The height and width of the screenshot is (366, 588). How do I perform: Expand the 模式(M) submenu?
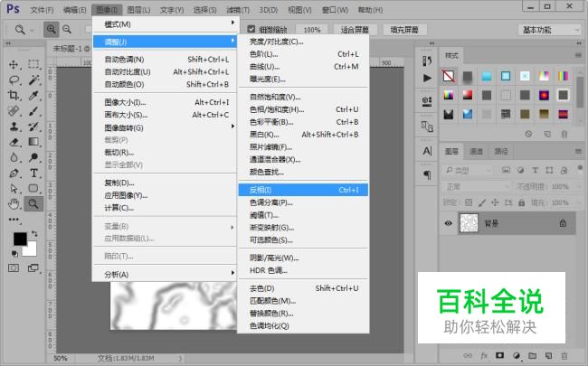[x=165, y=24]
